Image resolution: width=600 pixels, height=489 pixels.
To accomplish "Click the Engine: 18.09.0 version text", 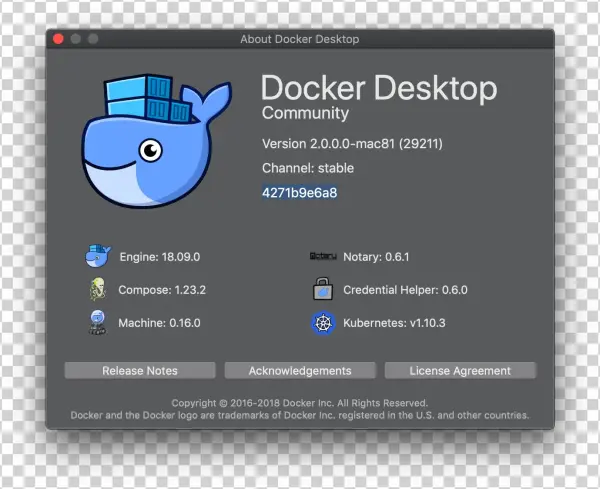I will pyautogui.click(x=160, y=257).
